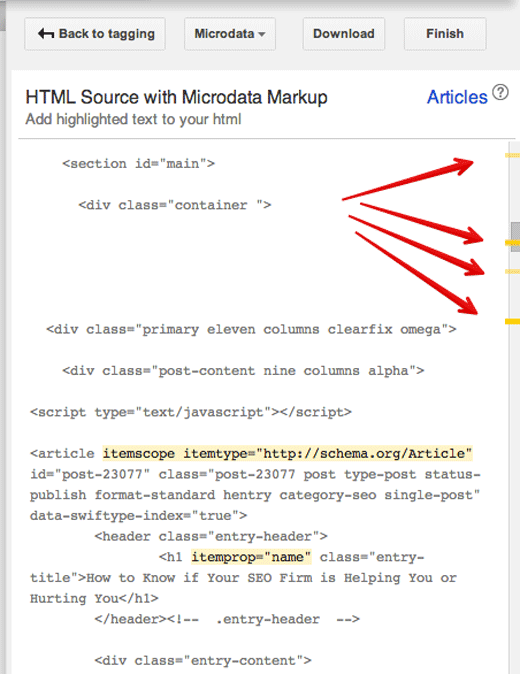Click the script type="text/javascript" code line

pyautogui.click(x=191, y=412)
